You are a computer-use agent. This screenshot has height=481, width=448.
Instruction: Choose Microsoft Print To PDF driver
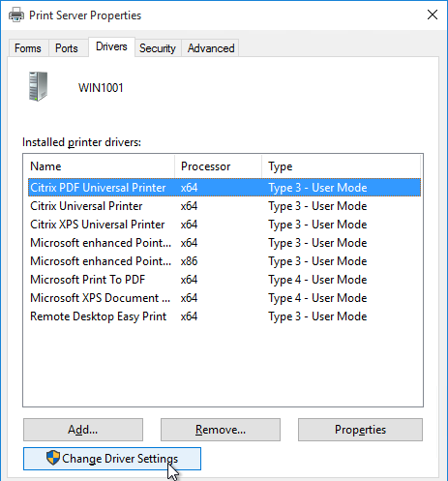point(224,280)
